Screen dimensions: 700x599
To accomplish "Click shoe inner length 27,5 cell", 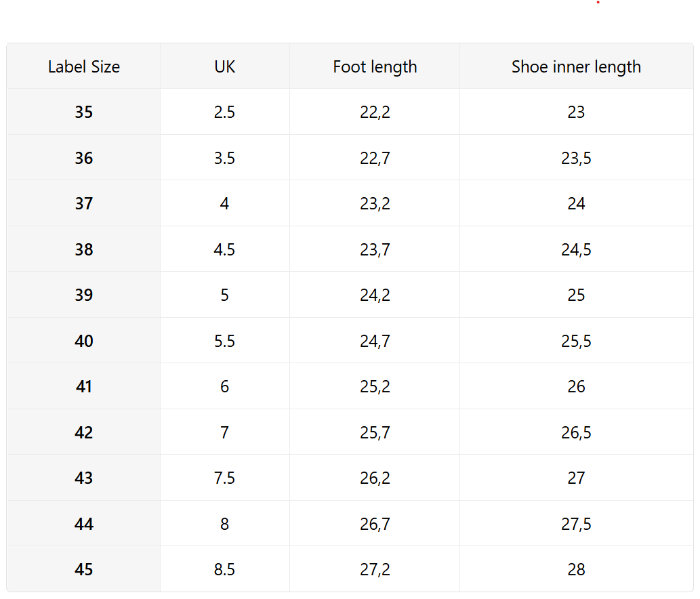I will click(x=576, y=524).
